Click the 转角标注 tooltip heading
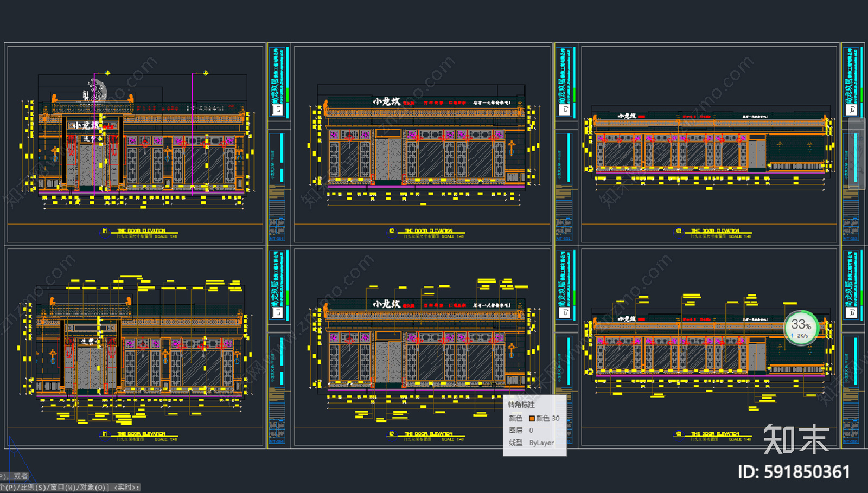Screen dimensions: 868x493 521,405
